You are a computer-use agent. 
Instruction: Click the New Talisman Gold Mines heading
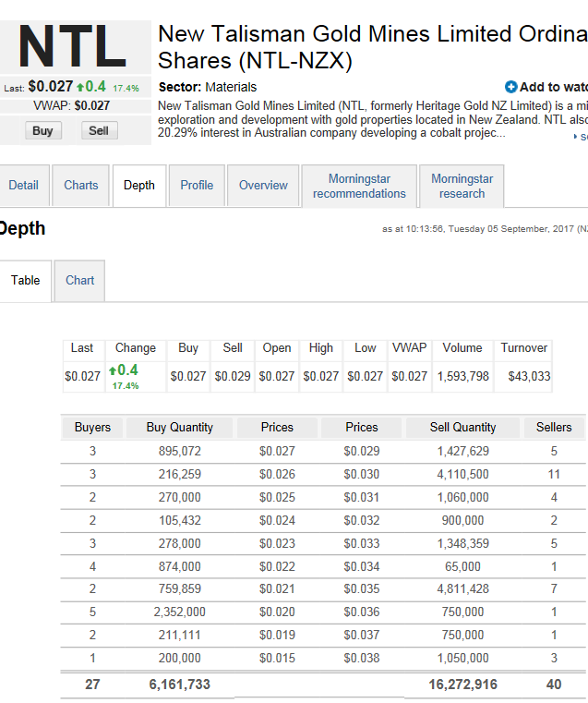pos(373,47)
